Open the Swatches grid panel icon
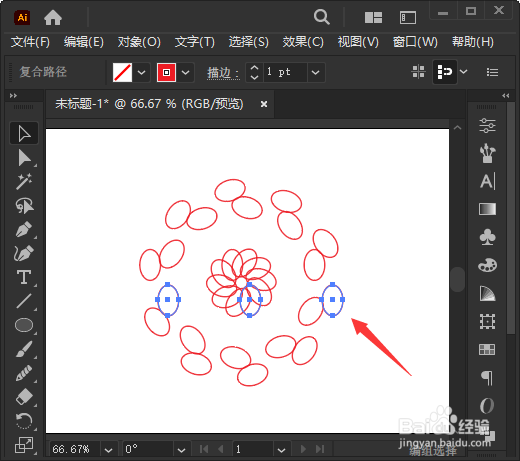 [487, 350]
